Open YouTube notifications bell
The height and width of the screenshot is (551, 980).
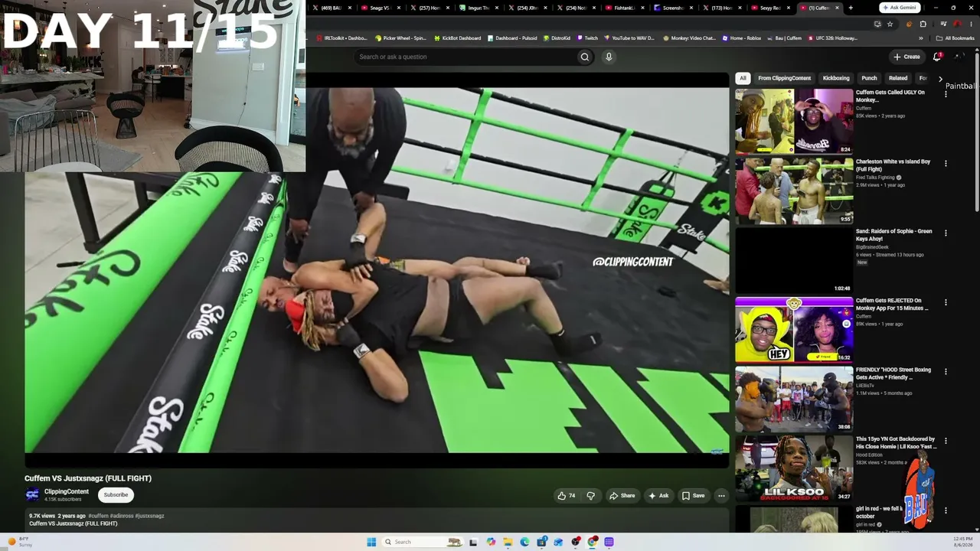tap(937, 57)
